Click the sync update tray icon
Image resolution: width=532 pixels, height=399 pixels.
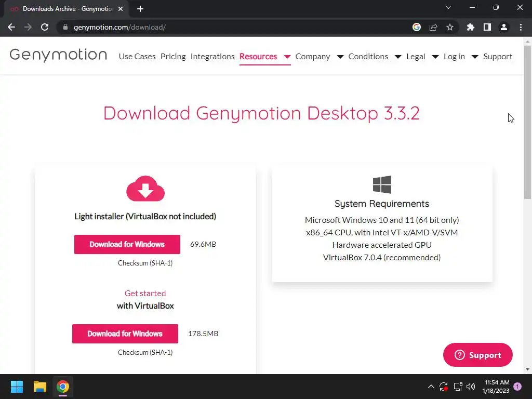[444, 387]
